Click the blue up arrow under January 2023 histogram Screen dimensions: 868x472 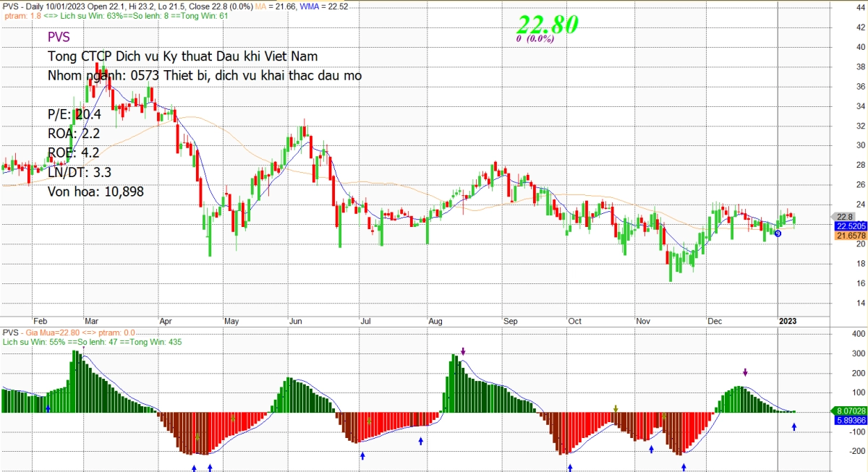click(793, 428)
